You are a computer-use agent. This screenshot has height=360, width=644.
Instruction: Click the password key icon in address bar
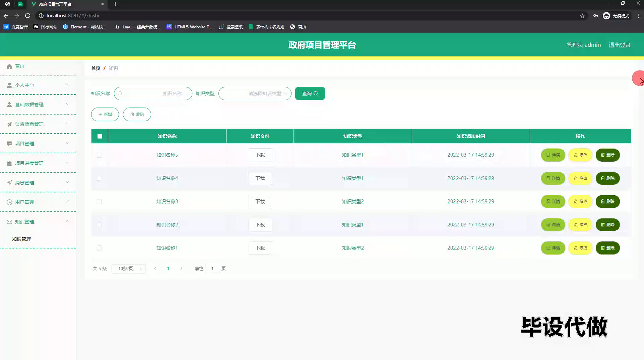click(x=596, y=16)
